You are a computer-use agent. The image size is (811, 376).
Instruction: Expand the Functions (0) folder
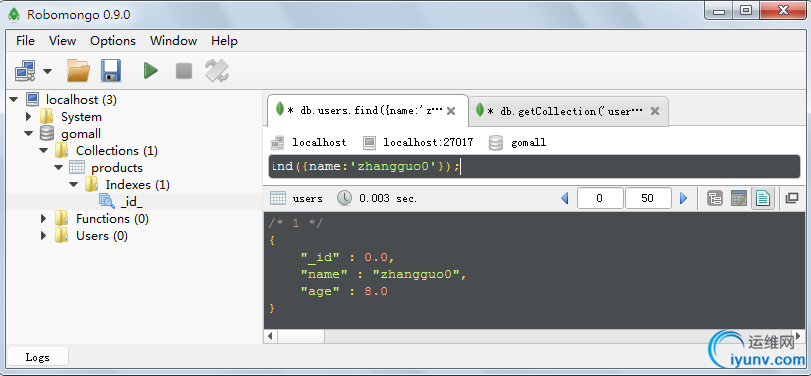point(44,219)
